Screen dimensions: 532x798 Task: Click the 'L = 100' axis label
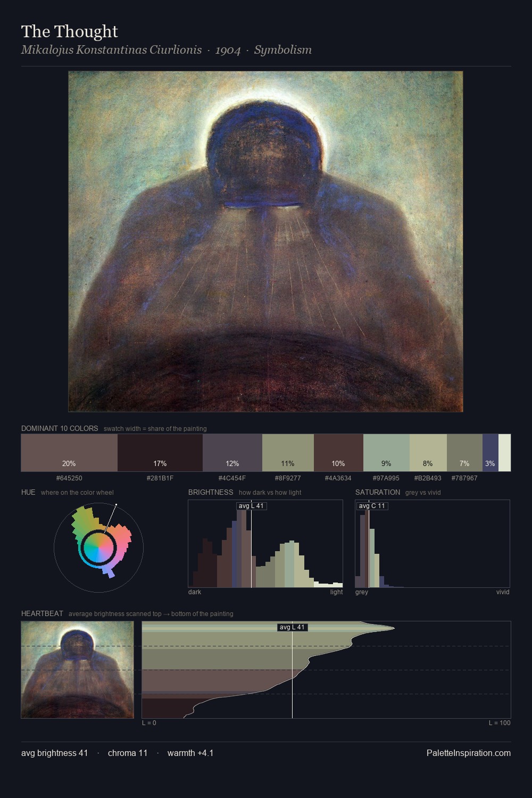[x=500, y=723]
